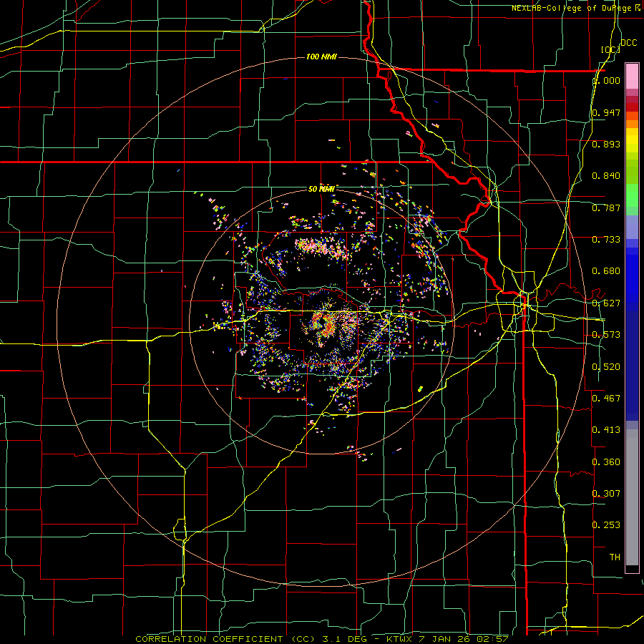
Task: Click the 100 NMI range ring label
Action: [321, 57]
